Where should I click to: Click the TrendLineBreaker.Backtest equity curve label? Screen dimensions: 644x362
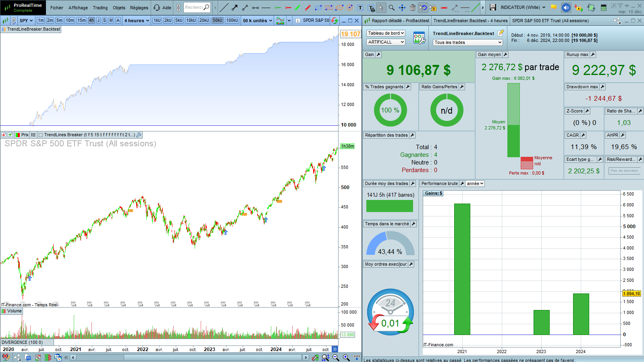[31, 29]
